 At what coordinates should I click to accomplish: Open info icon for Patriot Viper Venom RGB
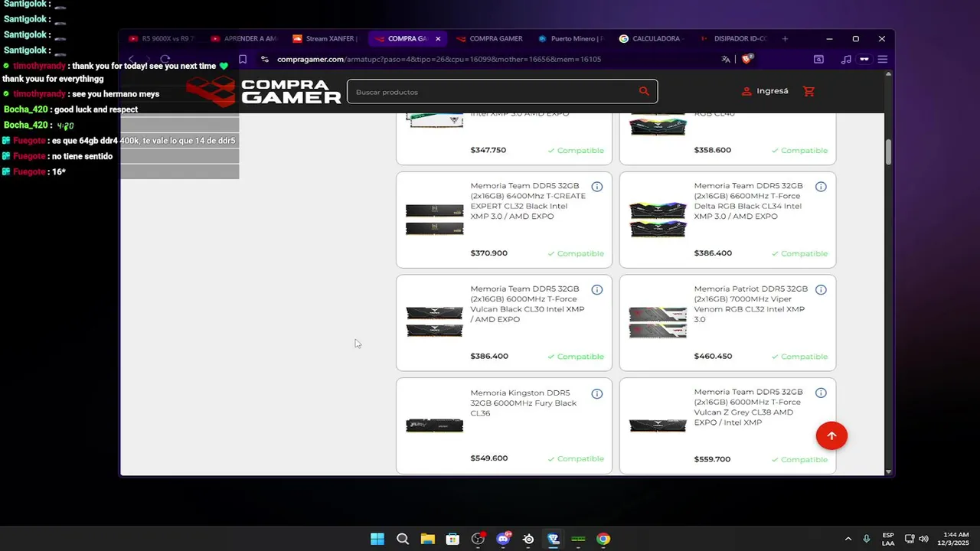tap(821, 290)
